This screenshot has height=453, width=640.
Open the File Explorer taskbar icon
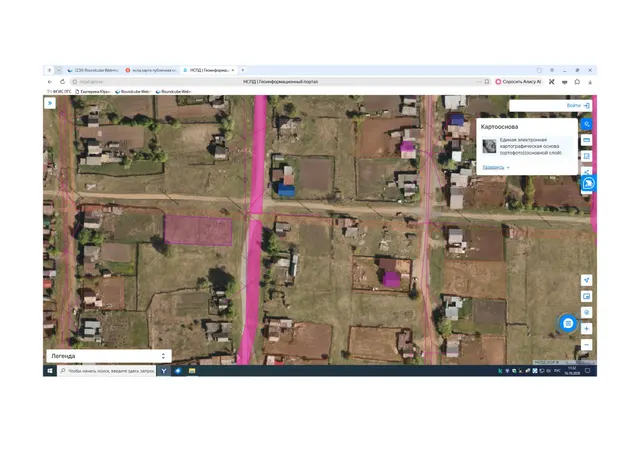coord(192,371)
